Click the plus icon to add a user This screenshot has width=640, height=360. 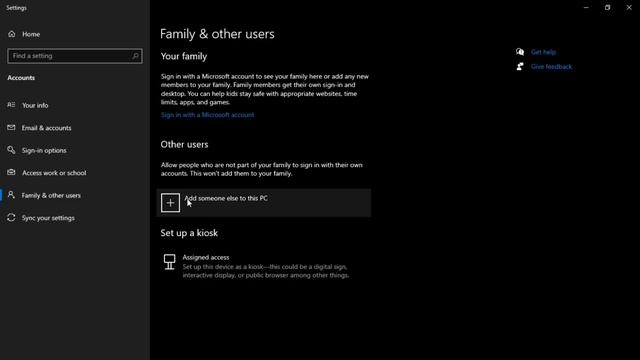(x=170, y=203)
